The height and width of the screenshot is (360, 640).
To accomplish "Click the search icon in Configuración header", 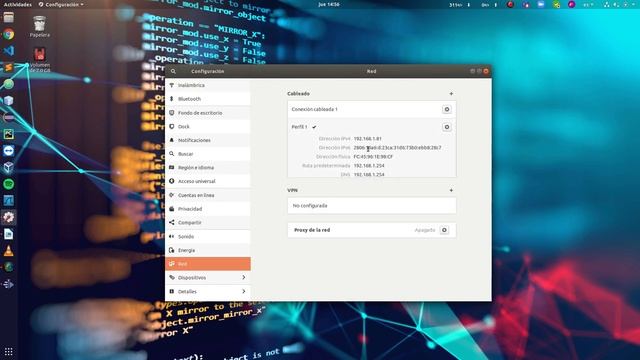I will (x=173, y=71).
